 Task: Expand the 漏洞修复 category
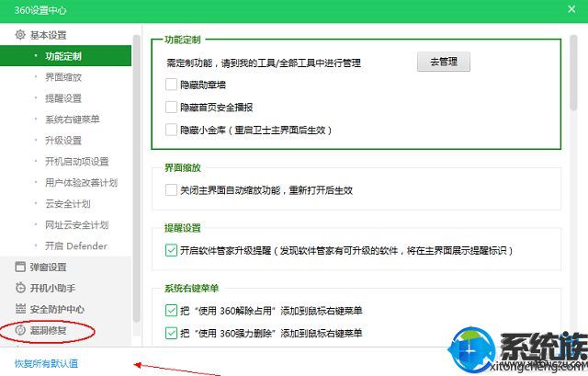[48, 330]
